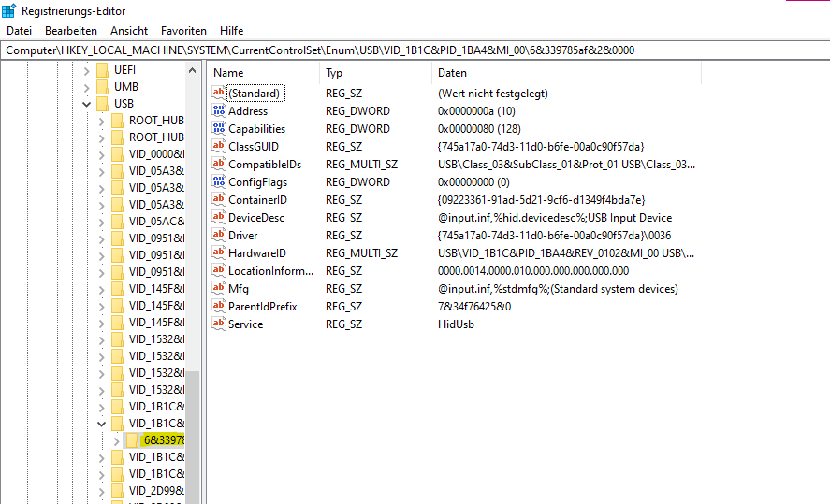This screenshot has width=830, height=504.
Task: Select the Address DWORD value icon
Action: [219, 111]
